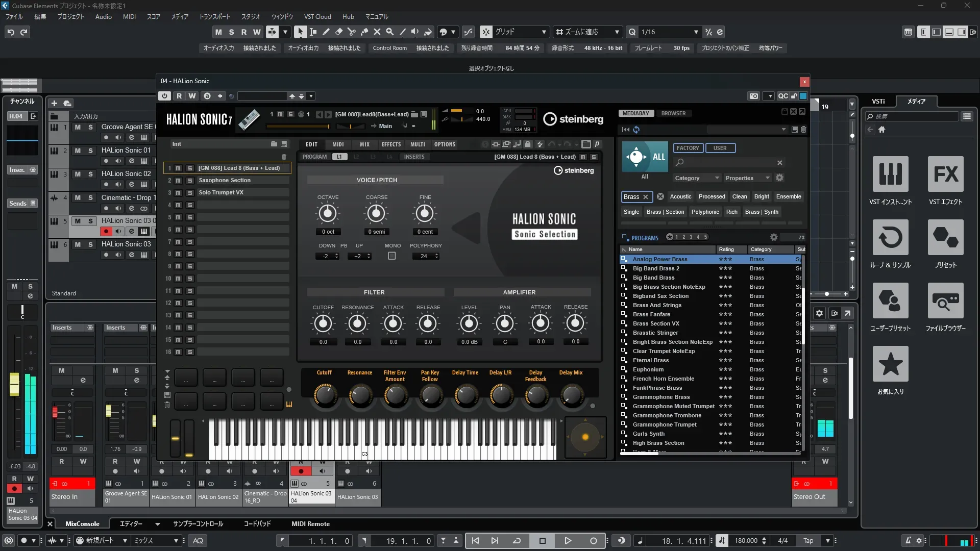Viewport: 980px width, 551px height.
Task: Click the Cutoff quick control knob
Action: [325, 395]
